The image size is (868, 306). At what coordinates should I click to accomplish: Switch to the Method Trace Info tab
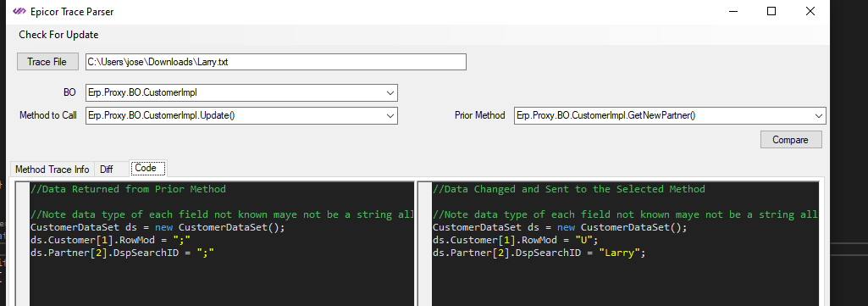tap(52, 169)
